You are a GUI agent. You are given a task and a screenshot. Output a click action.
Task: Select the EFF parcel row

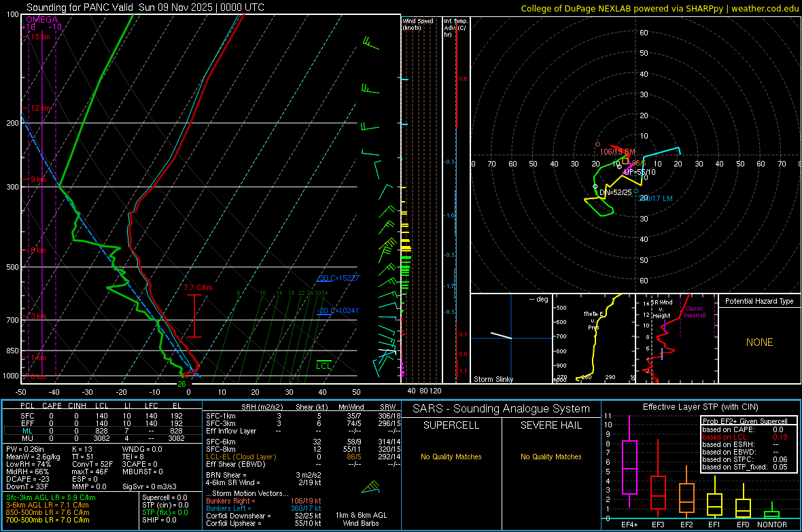pos(103,423)
